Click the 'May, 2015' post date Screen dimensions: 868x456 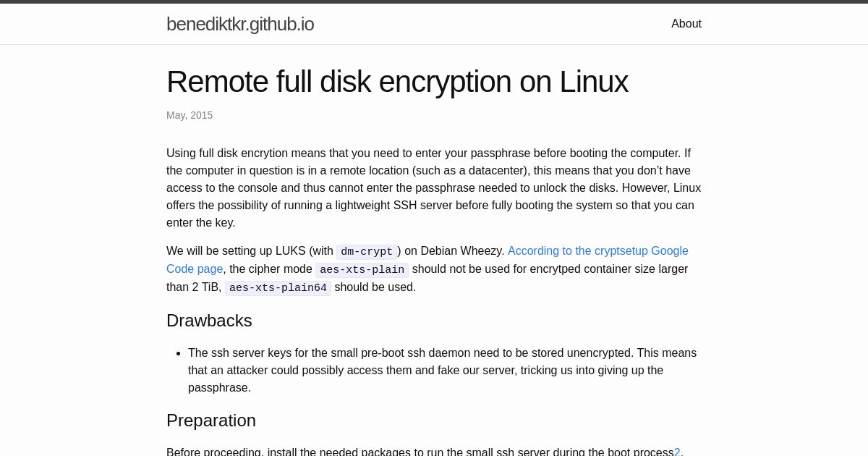[x=190, y=115]
